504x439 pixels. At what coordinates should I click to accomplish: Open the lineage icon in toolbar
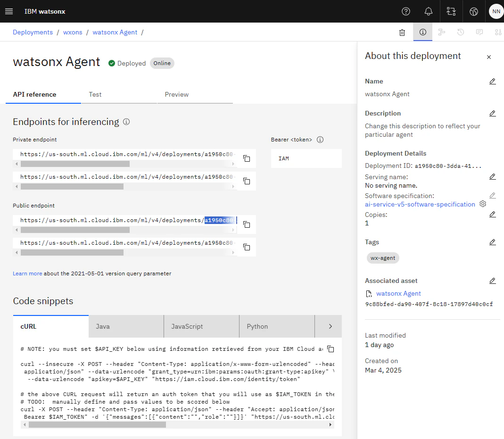[x=442, y=32]
